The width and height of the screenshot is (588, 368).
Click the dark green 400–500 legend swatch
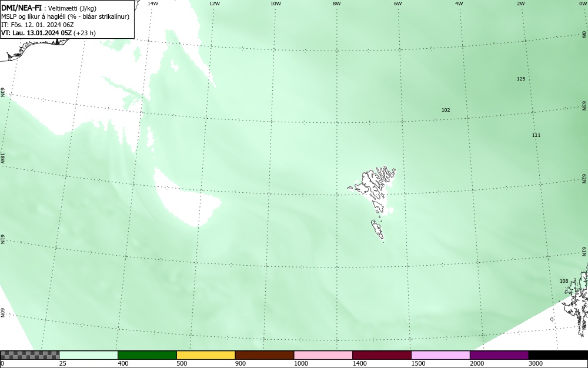click(x=147, y=355)
